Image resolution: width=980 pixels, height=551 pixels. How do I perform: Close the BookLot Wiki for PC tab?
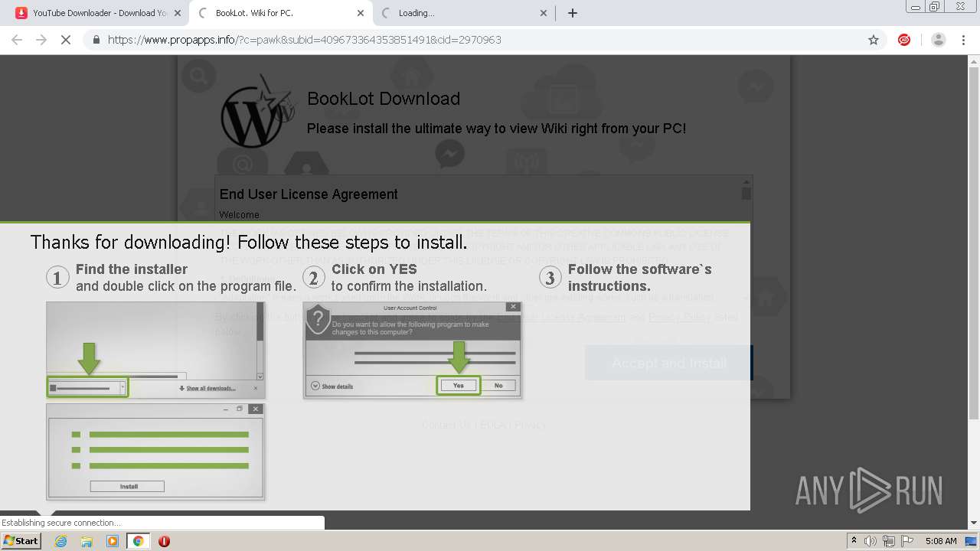tap(361, 13)
